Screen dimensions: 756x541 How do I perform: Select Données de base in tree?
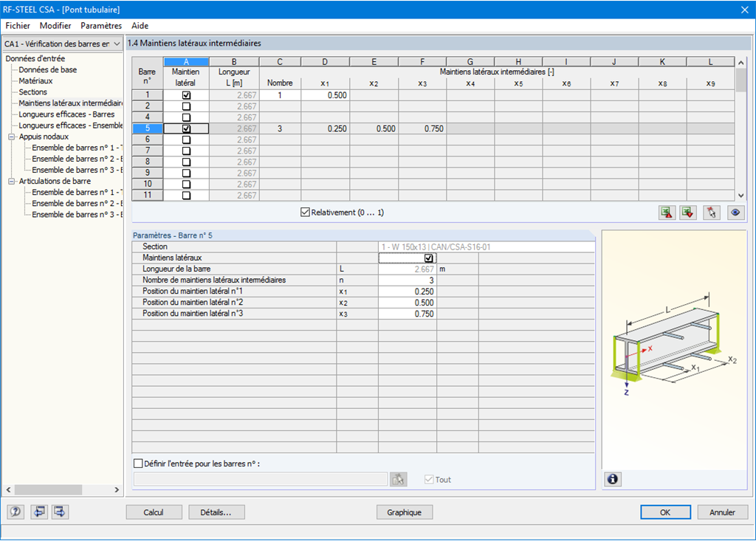pos(48,70)
